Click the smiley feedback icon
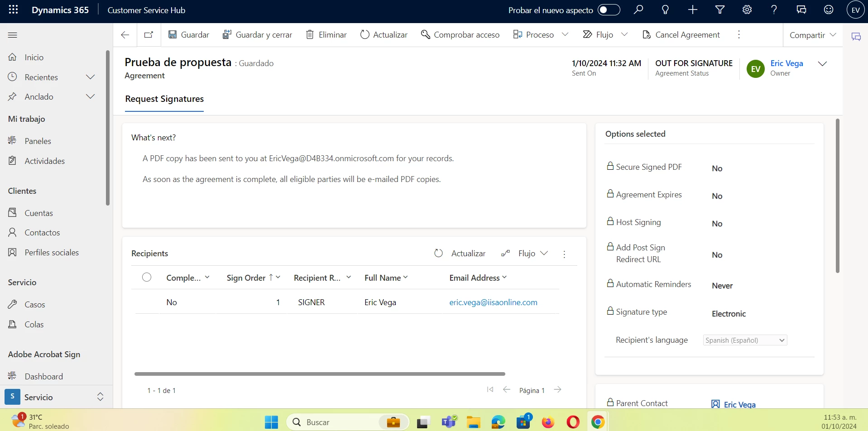 pyautogui.click(x=829, y=10)
